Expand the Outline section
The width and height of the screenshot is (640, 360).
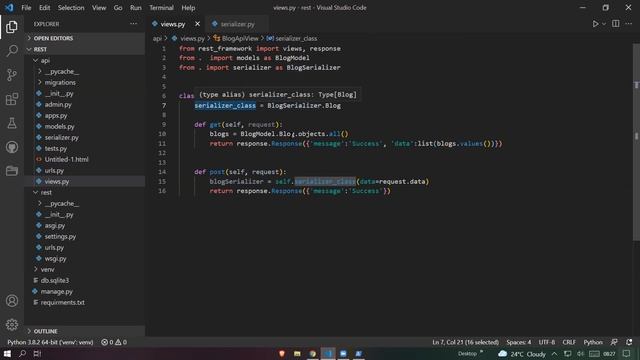[x=85, y=331]
